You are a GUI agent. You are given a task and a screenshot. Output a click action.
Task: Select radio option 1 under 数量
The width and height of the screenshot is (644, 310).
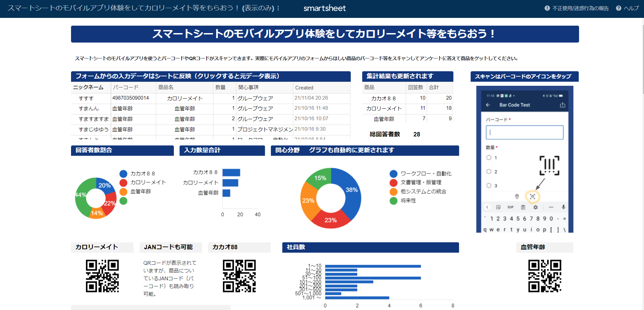coord(488,157)
